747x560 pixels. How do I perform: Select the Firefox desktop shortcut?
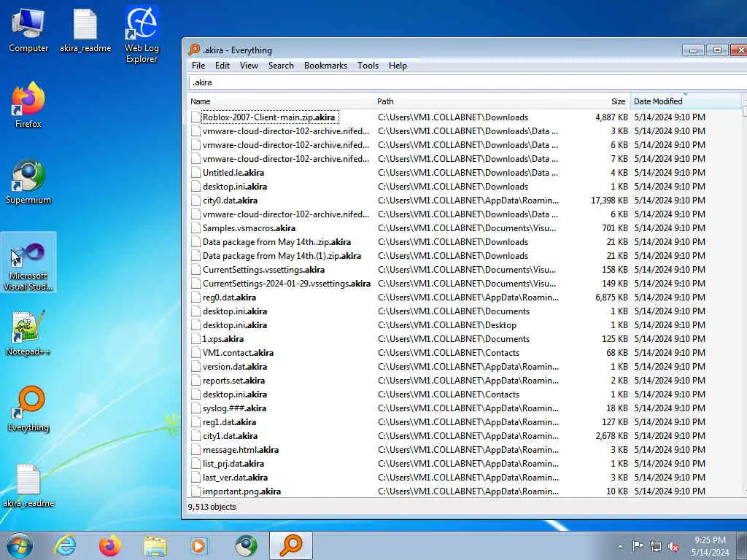point(28,105)
